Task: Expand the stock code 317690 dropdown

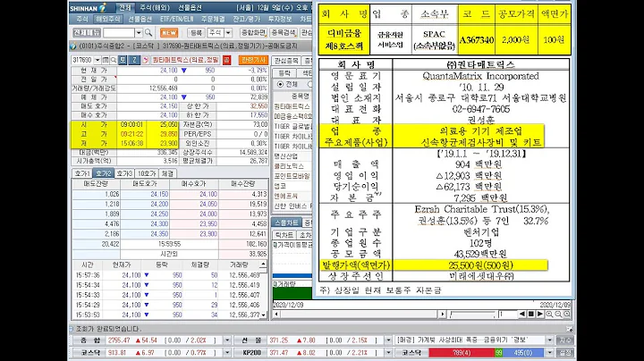Action: (97, 60)
